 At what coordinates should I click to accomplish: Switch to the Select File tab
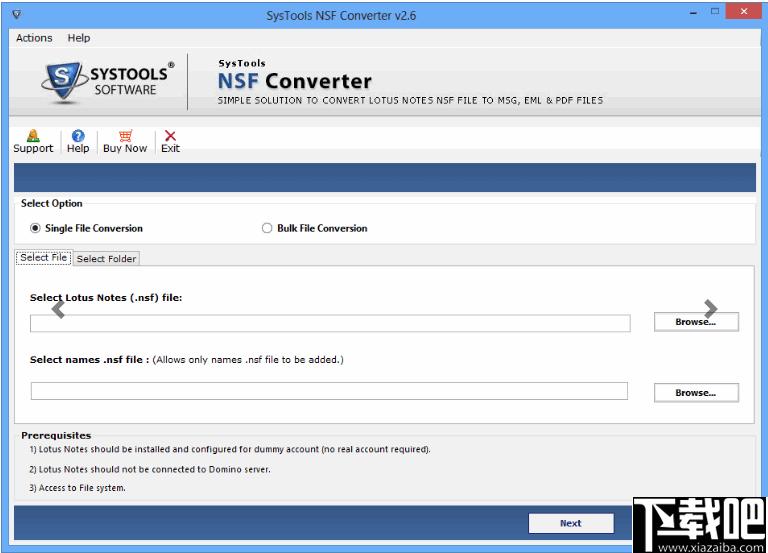pos(44,258)
